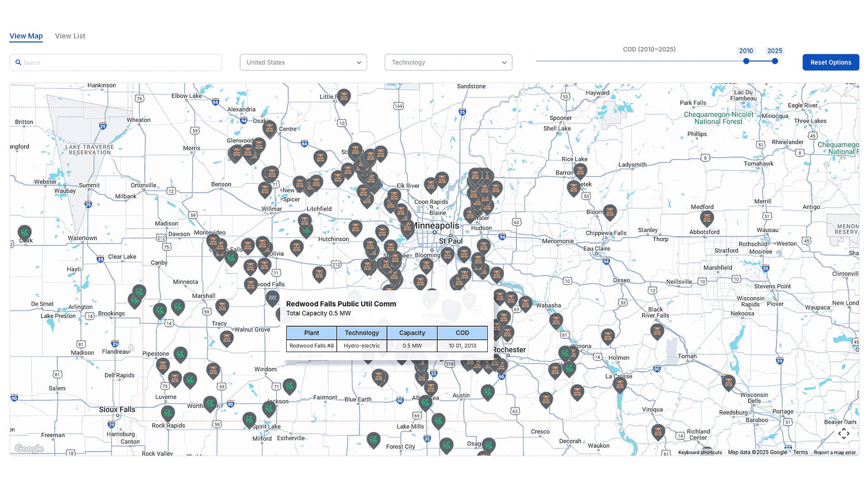
Task: Click the COD year 2010 slider handle
Action: 747,62
